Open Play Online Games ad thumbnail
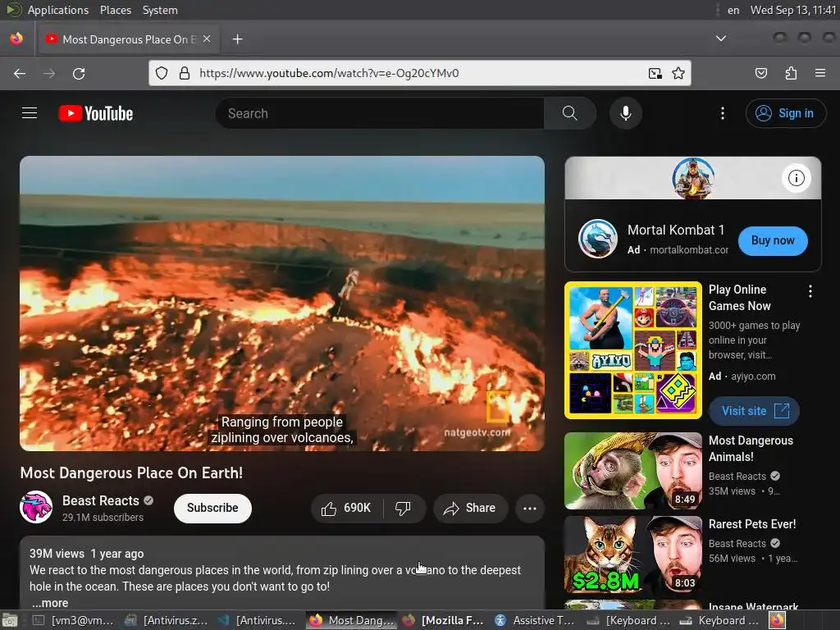The width and height of the screenshot is (840, 630). coord(633,349)
